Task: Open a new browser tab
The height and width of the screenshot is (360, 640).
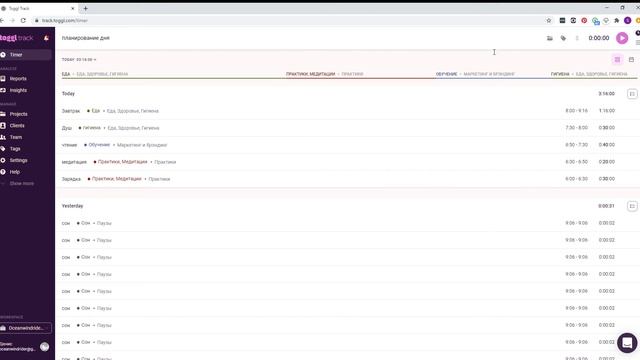Action: [85, 8]
